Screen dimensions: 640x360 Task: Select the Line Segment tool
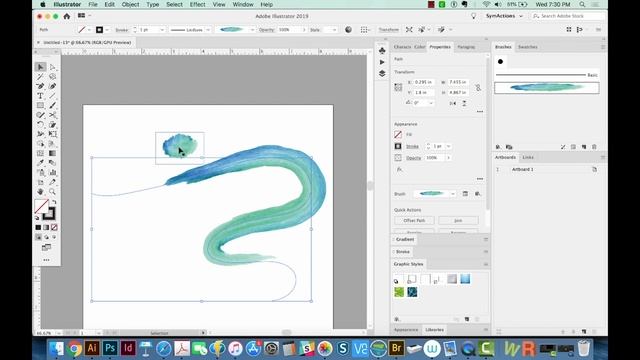coord(53,96)
